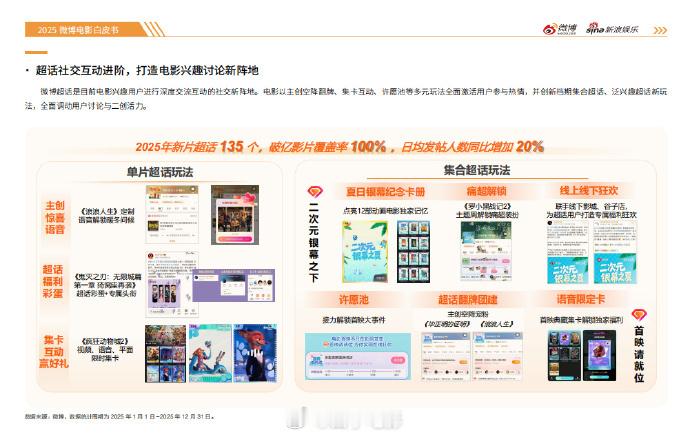Click the 点亮12部动画电影独家记忆 caption
The image size is (690, 437).
(385, 211)
